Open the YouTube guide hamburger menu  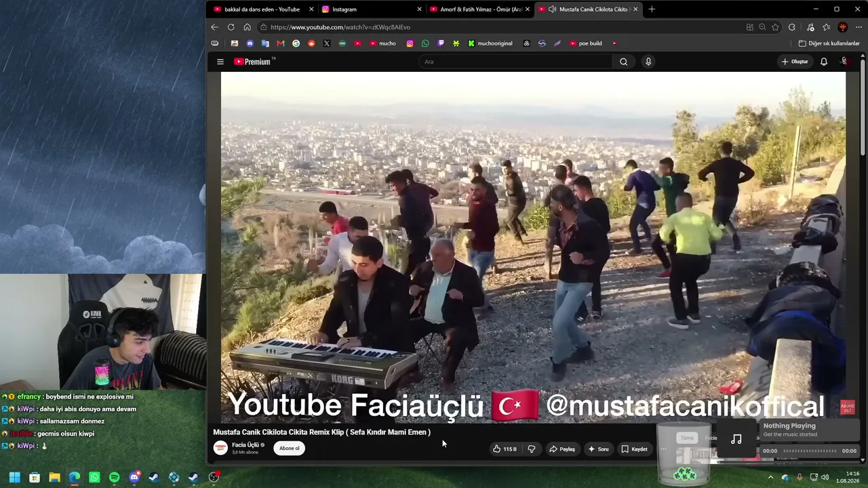tap(220, 62)
